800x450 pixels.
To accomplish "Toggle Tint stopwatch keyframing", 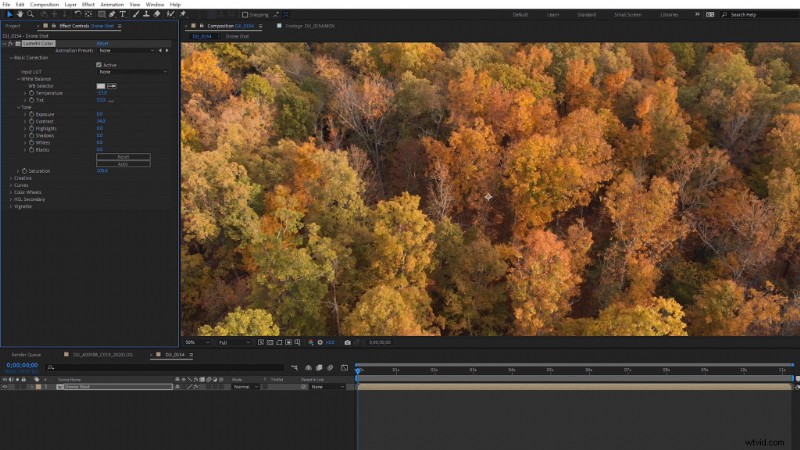I will click(32, 101).
